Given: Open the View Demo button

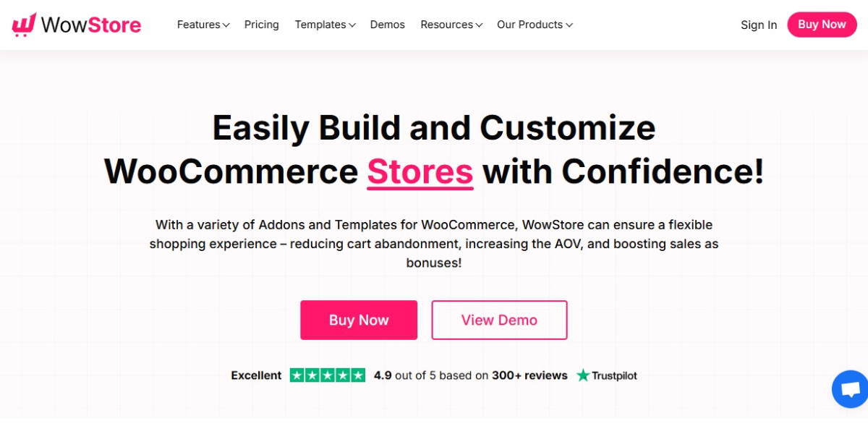Looking at the screenshot, I should click(x=499, y=320).
